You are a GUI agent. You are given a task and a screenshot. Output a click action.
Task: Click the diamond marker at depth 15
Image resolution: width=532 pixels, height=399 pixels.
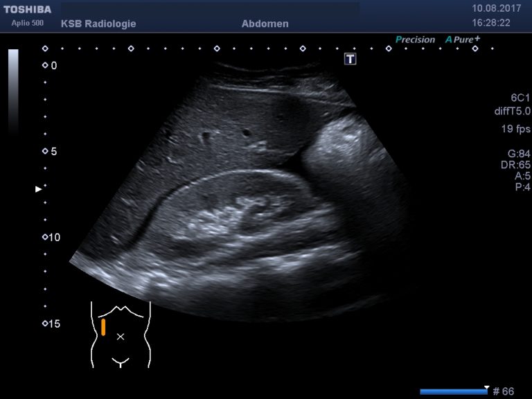coord(46,323)
